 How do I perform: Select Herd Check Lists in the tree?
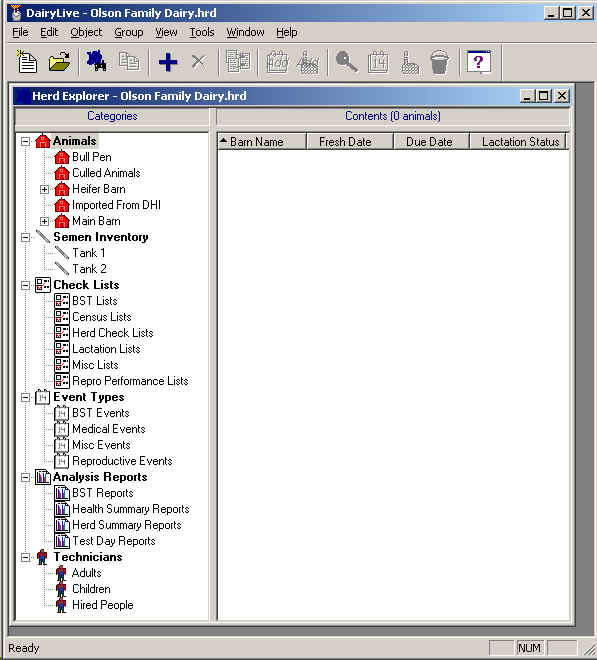(x=112, y=333)
